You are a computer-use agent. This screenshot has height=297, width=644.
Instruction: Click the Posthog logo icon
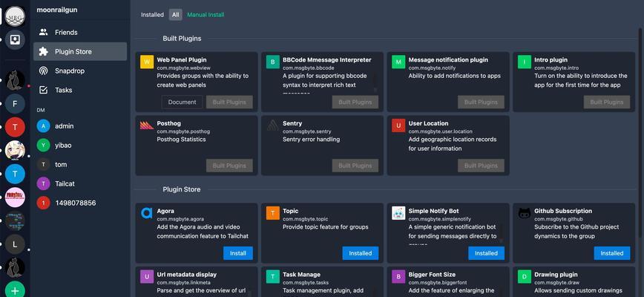[x=147, y=125]
